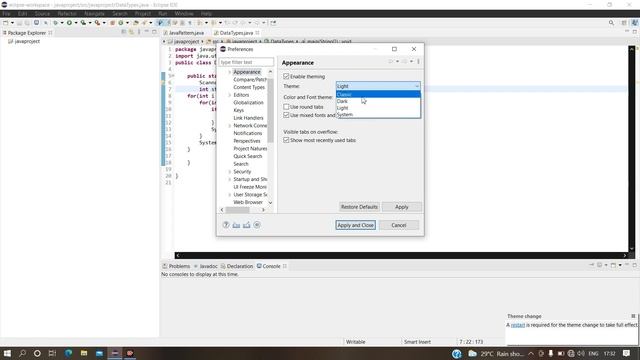This screenshot has width=640, height=360.
Task: Click the green Run toolbar icon
Action: (69, 23)
